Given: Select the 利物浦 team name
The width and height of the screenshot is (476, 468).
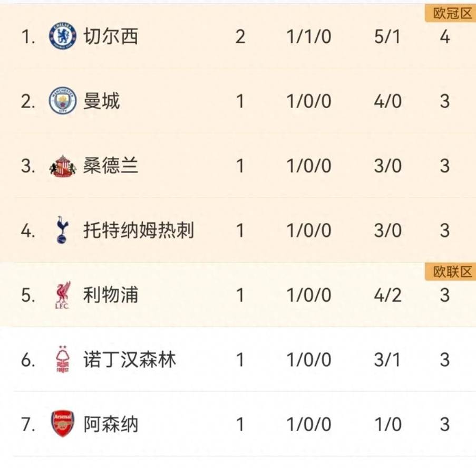Looking at the screenshot, I should point(111,295).
